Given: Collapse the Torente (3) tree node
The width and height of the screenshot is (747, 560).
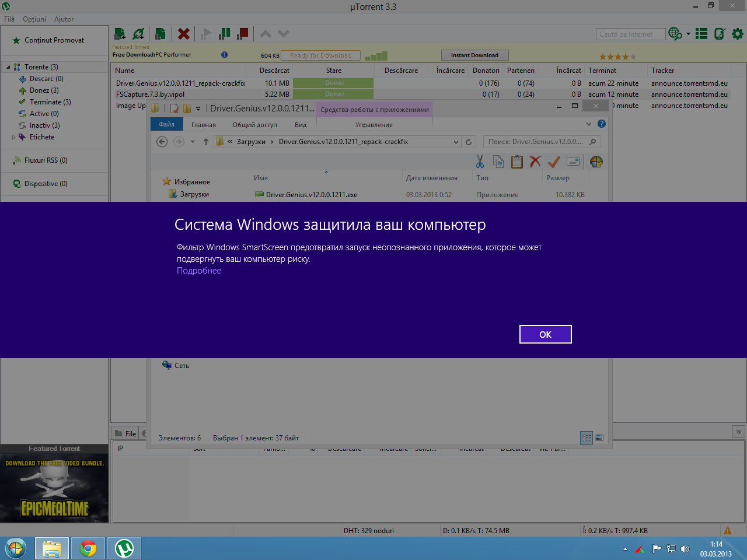Looking at the screenshot, I should (8, 67).
